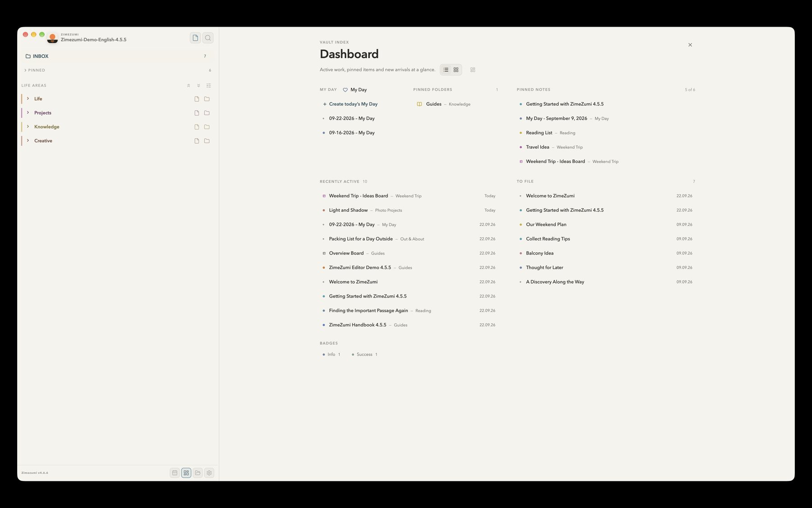Open the INBOX folder in the sidebar
Screen dimensions: 812x508
pyautogui.click(x=117, y=56)
